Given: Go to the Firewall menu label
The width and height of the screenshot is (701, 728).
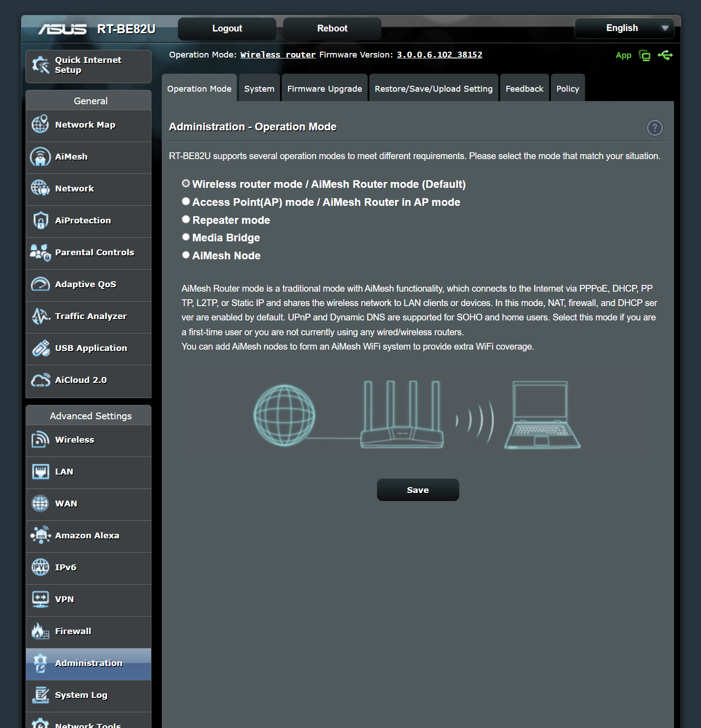Looking at the screenshot, I should (73, 631).
